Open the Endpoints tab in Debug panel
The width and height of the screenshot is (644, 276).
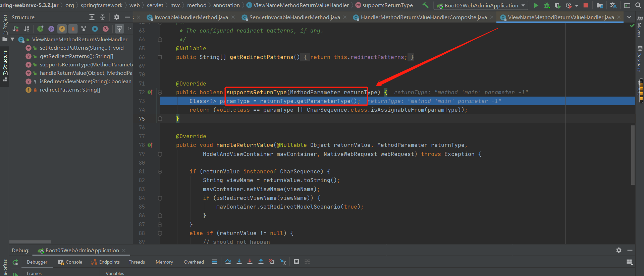(105, 262)
